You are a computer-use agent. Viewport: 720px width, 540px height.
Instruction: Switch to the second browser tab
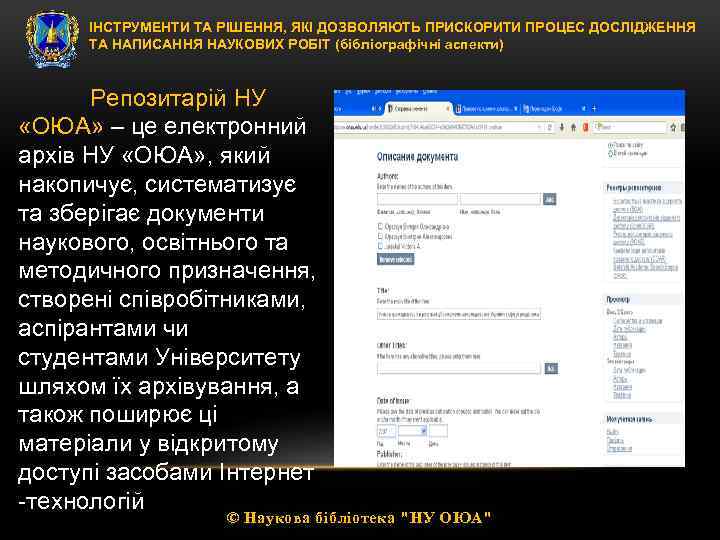coord(487,108)
